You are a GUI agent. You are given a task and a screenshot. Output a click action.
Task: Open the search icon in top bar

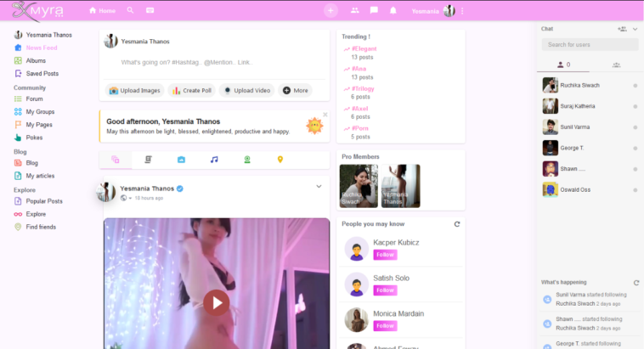point(130,10)
